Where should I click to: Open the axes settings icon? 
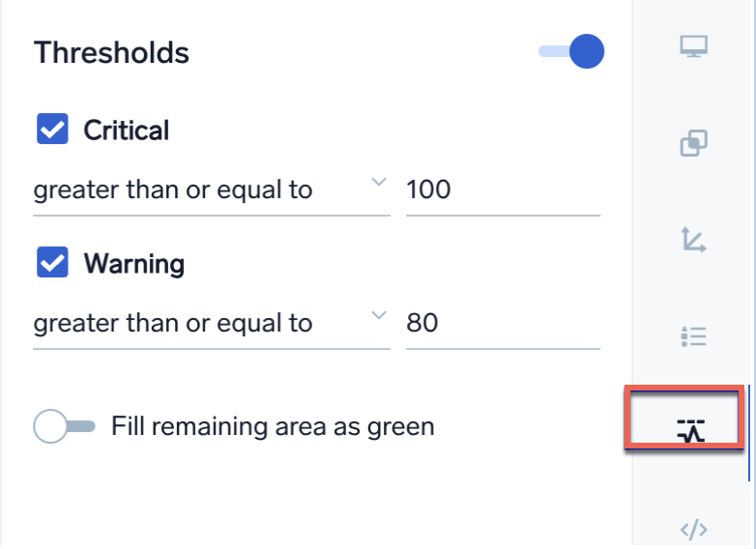(x=693, y=239)
